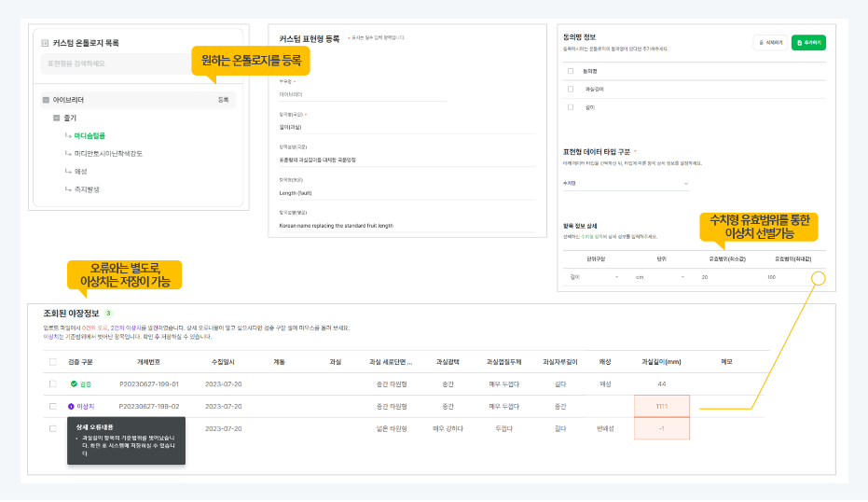Select 마디솜털률 tree item
This screenshot has height=502, width=868.
[90, 135]
